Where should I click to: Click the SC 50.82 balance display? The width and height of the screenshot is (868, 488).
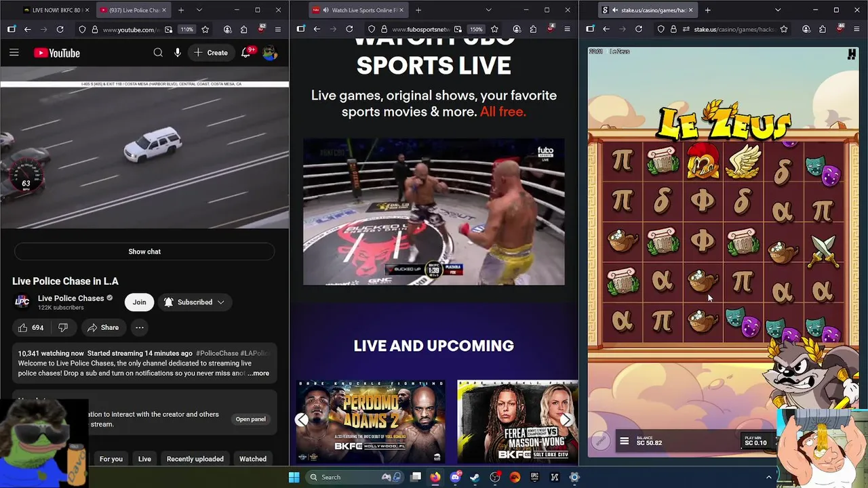tap(649, 441)
